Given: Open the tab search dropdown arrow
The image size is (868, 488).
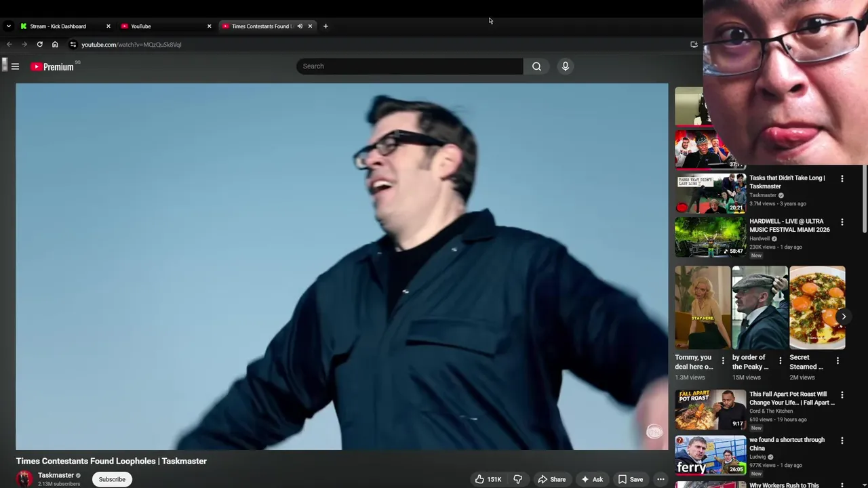Looking at the screenshot, I should (8, 26).
